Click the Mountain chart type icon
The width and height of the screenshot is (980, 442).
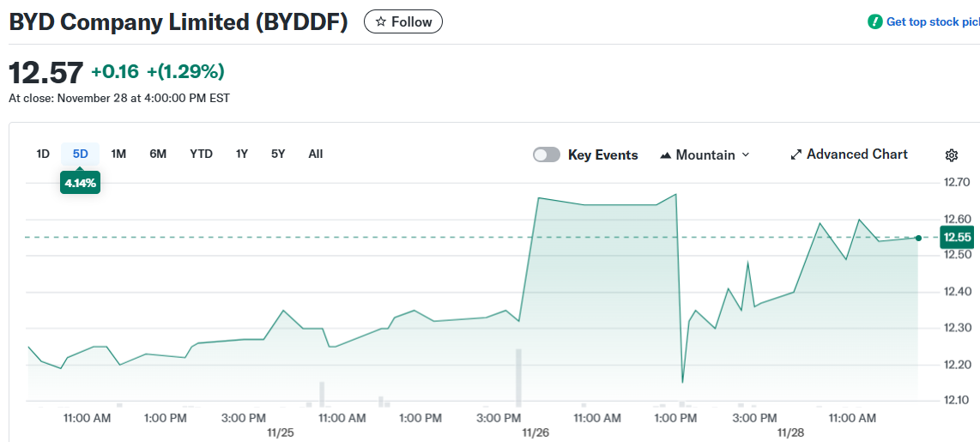pyautogui.click(x=665, y=155)
